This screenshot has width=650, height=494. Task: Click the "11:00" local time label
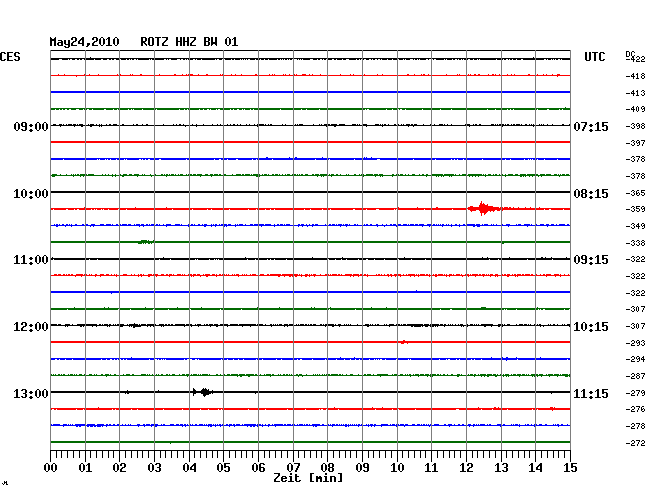(x=31, y=260)
